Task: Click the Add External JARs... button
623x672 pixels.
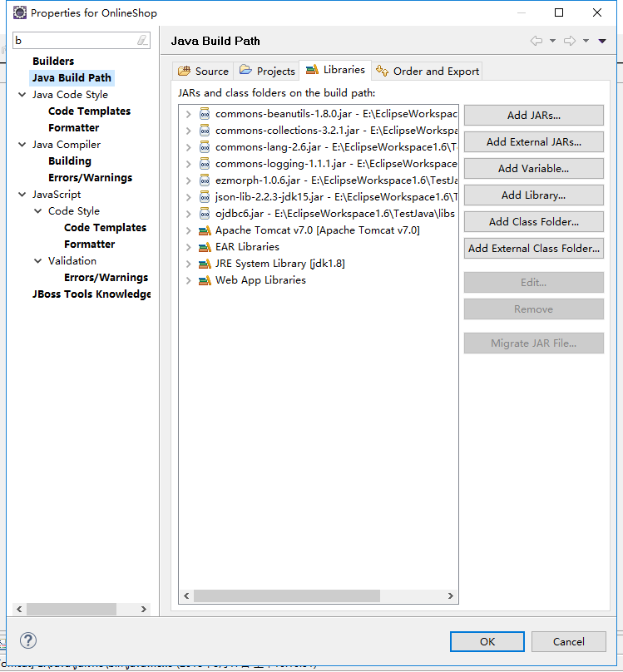Action: pos(533,142)
